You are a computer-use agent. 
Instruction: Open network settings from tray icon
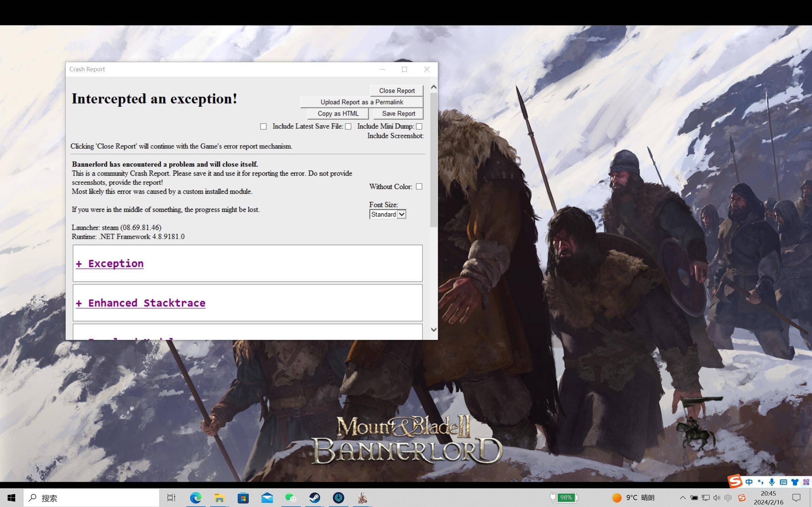706,497
